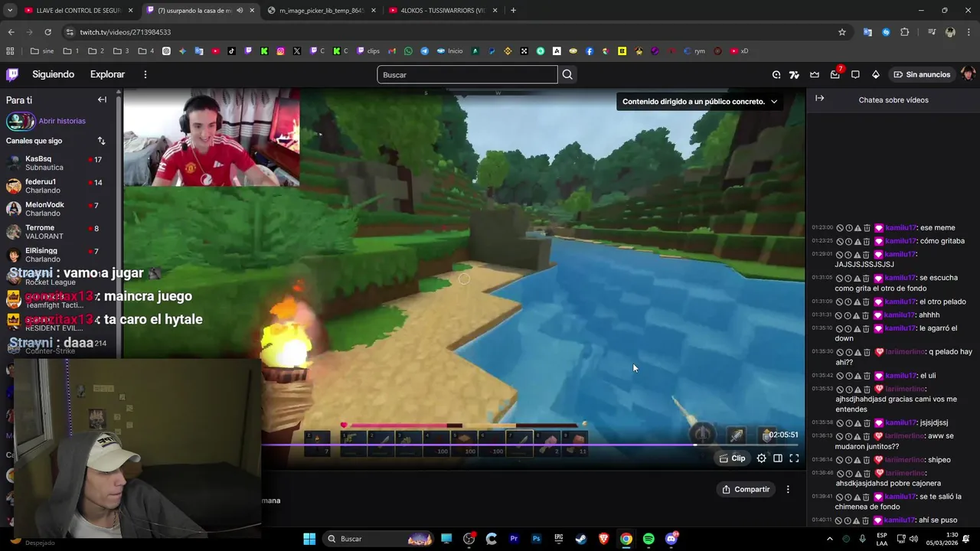Viewport: 980px width, 551px height.
Task: Enter fullscreen on the video player
Action: 794,458
